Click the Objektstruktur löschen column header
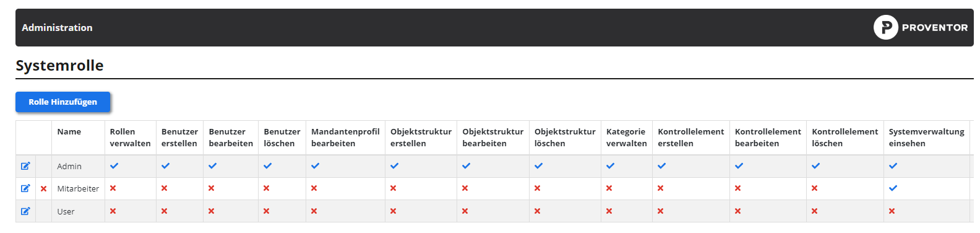Screen dimensions: 980x233 pyautogui.click(x=565, y=138)
